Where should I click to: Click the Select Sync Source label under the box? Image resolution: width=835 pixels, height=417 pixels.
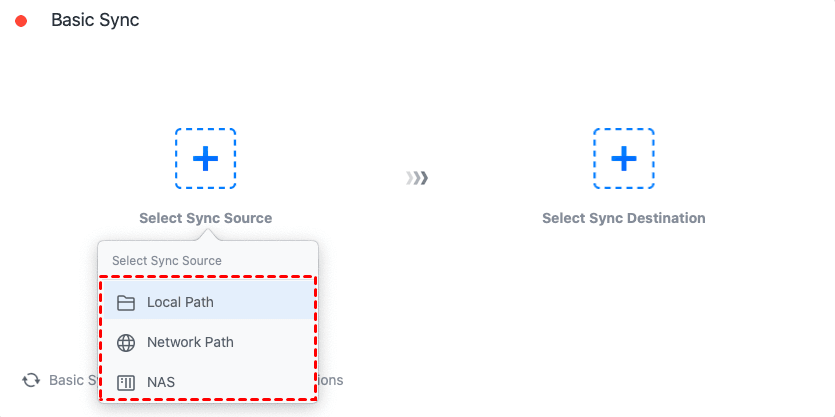pyautogui.click(x=205, y=218)
